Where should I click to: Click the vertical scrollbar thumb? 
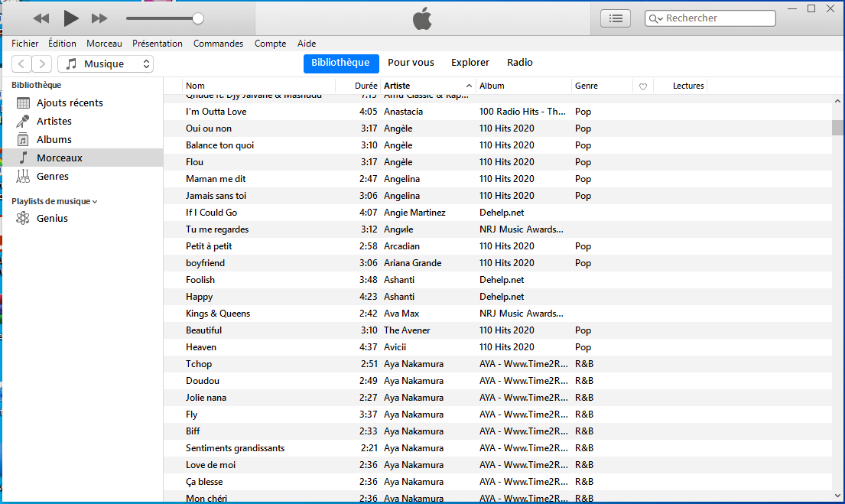[x=837, y=128]
